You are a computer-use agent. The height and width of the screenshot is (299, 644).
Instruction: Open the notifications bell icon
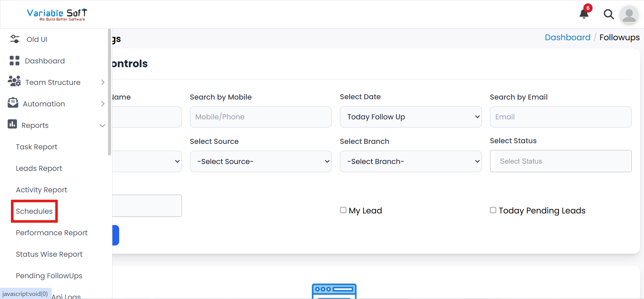click(584, 14)
